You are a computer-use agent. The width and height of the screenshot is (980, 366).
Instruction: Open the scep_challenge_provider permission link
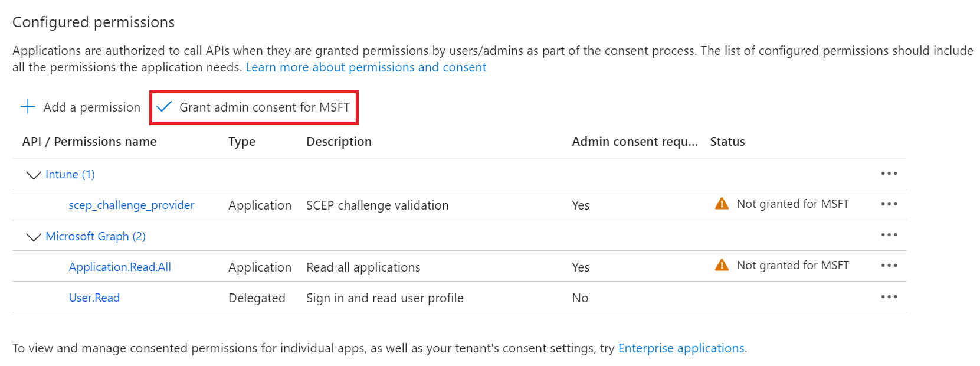(131, 205)
